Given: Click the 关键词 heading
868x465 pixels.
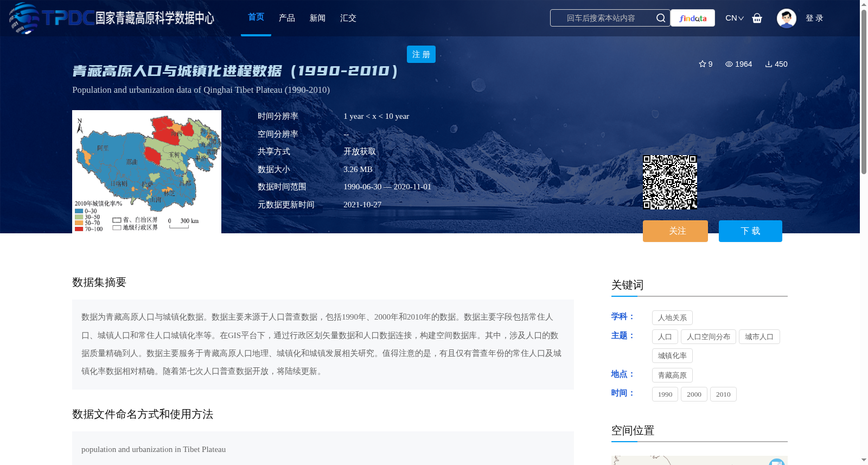Looking at the screenshot, I should pos(627,285).
